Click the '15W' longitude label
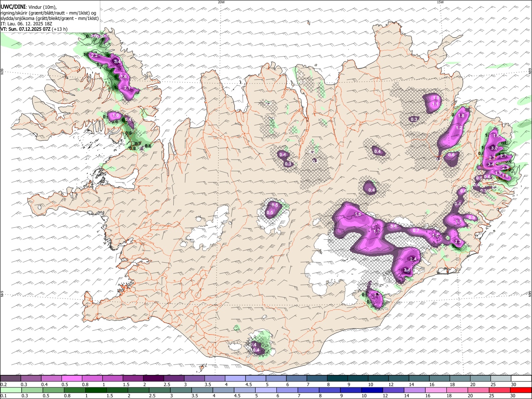 [440, 2]
